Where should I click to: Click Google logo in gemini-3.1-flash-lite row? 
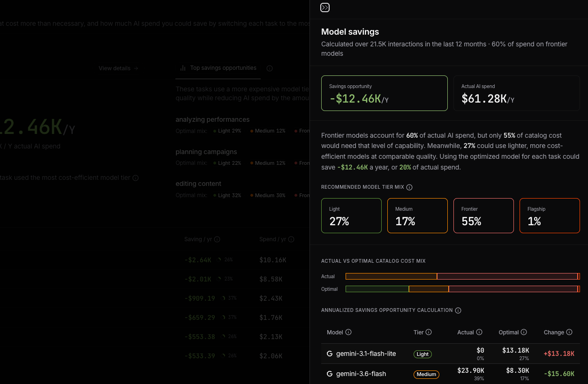tap(330, 354)
